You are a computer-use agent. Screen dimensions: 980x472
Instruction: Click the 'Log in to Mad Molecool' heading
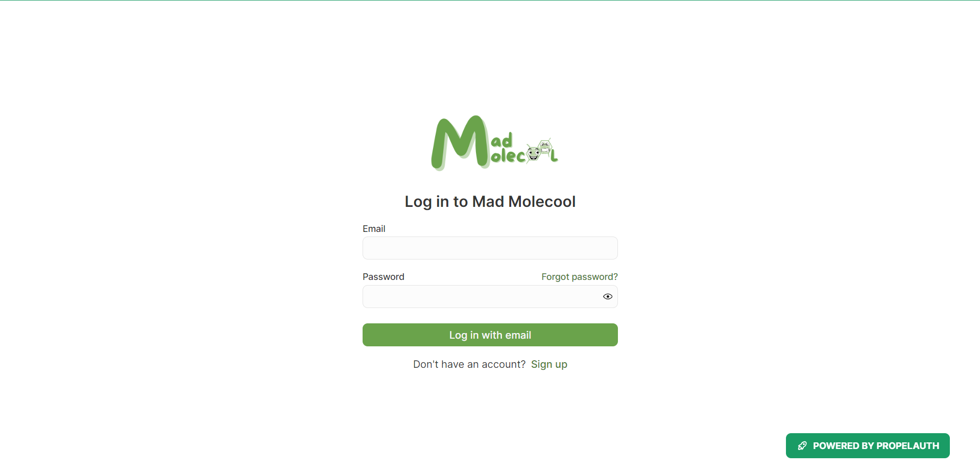[490, 202]
